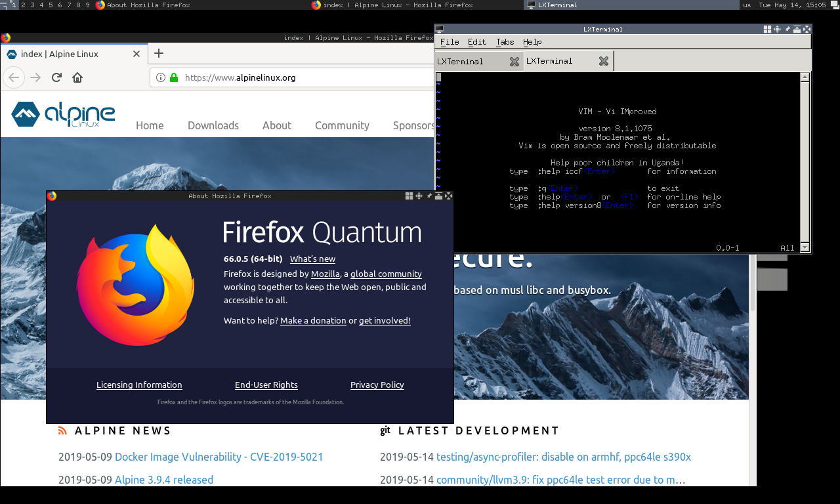Image resolution: width=840 pixels, height=504 pixels.
Task: Click the orange RSS feed icon beside Alpine News
Action: point(63,431)
